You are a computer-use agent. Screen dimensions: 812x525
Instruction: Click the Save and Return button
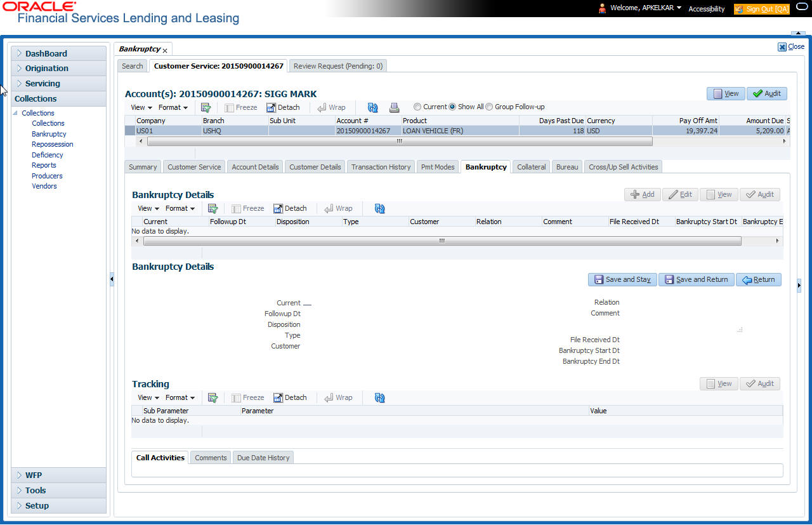(x=697, y=279)
